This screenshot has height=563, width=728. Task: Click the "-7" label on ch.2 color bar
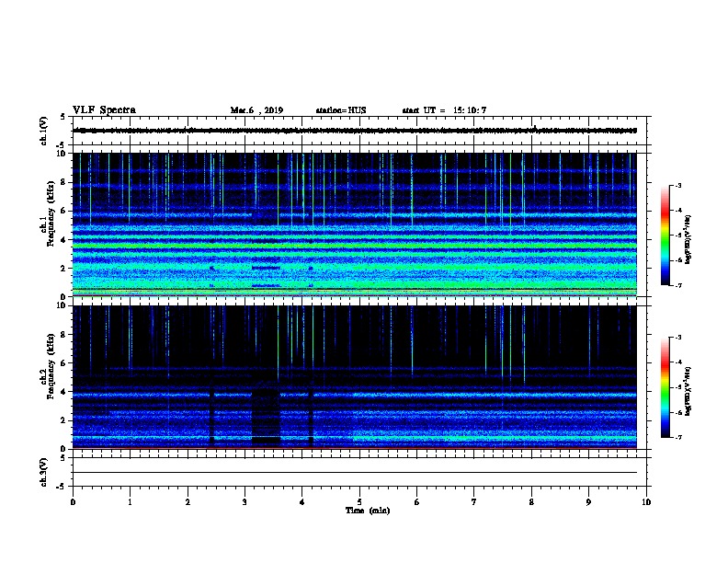(x=678, y=438)
